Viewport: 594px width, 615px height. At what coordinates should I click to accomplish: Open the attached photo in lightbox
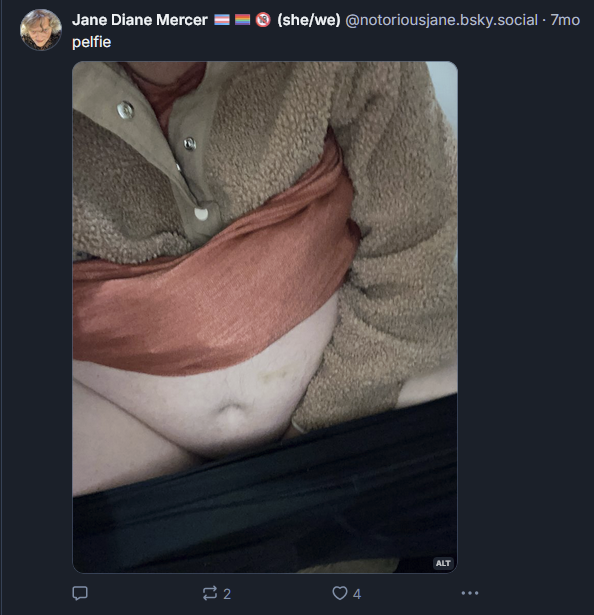[x=265, y=317]
